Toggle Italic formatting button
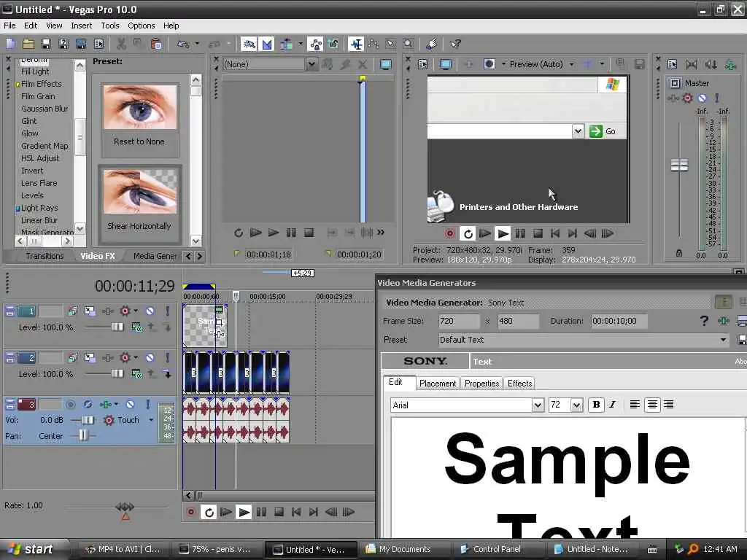 pyautogui.click(x=613, y=405)
